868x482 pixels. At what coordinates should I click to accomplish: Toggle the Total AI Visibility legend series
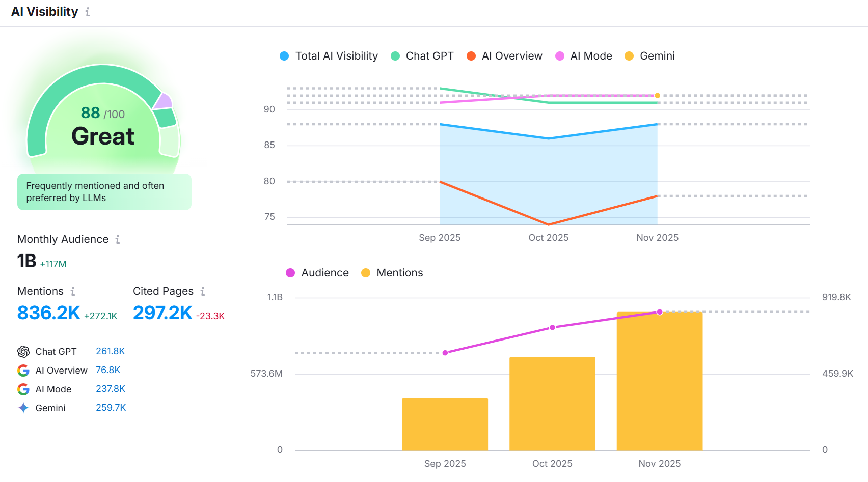pos(329,56)
